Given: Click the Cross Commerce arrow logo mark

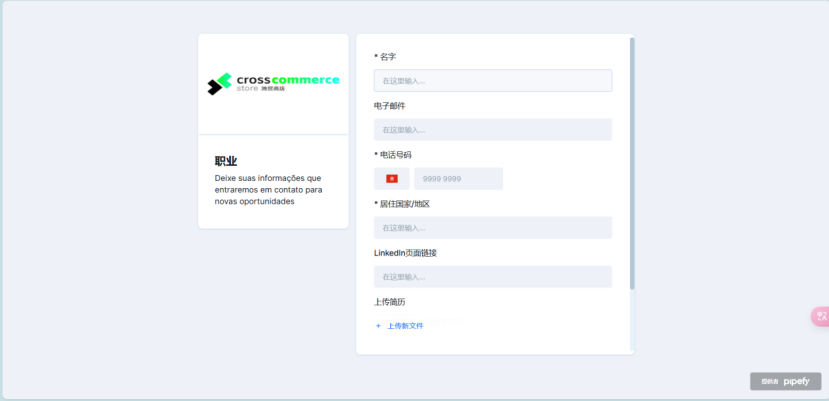Looking at the screenshot, I should (219, 85).
